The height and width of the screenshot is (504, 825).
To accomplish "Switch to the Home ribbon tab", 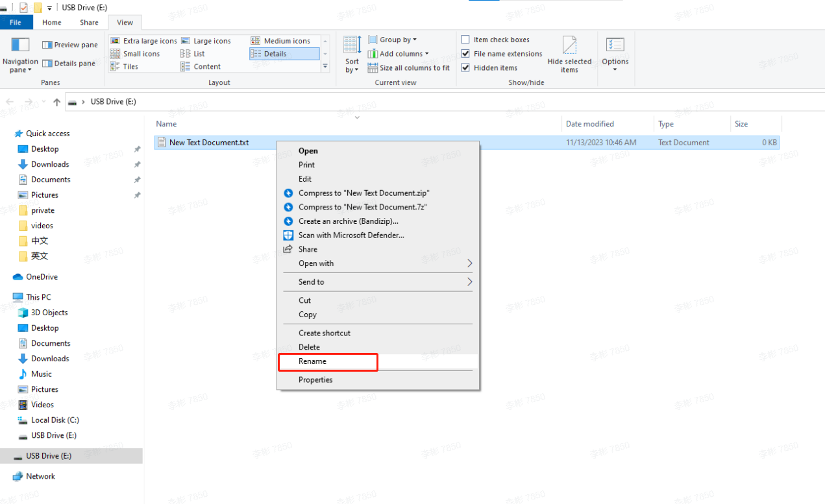I will click(51, 21).
